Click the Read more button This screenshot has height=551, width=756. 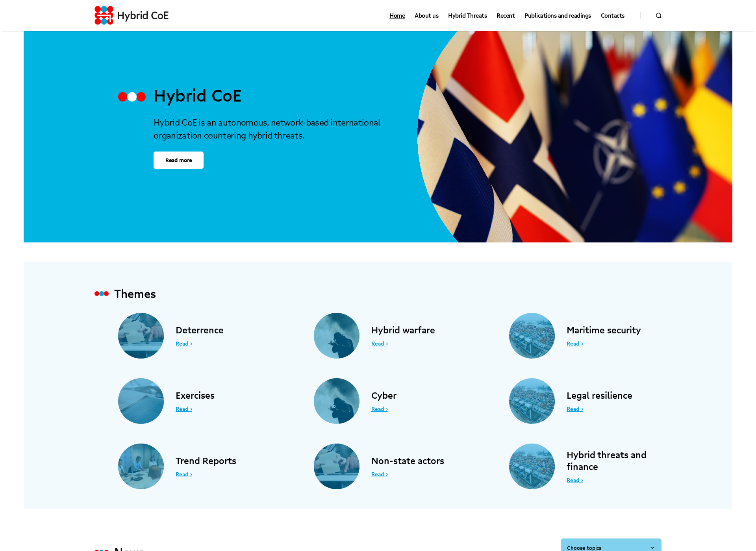click(x=178, y=160)
